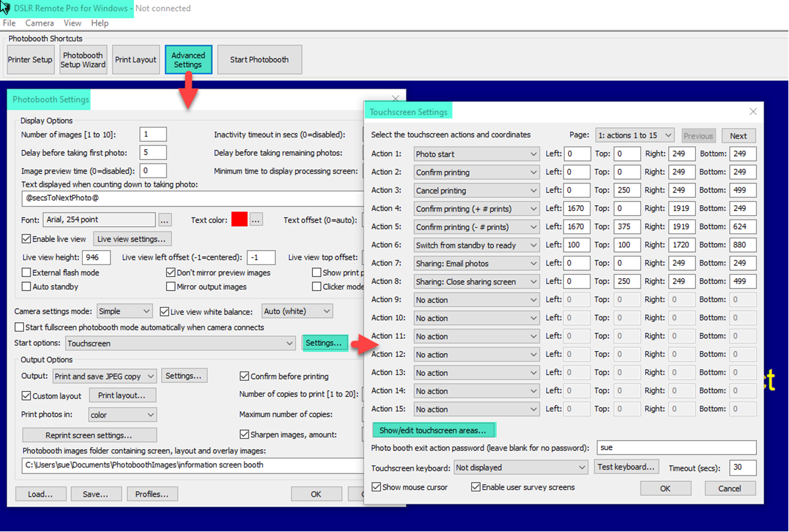Click Action 6 Bottom value 880

point(742,245)
